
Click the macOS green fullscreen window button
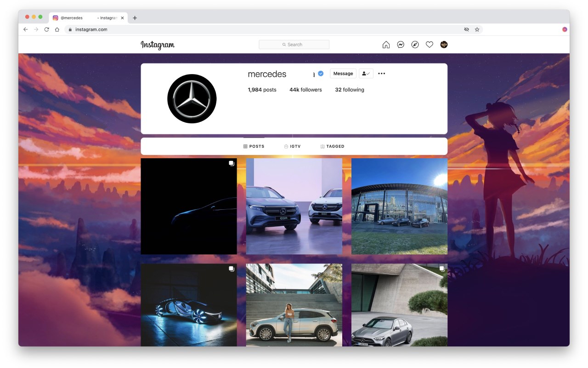pyautogui.click(x=40, y=17)
